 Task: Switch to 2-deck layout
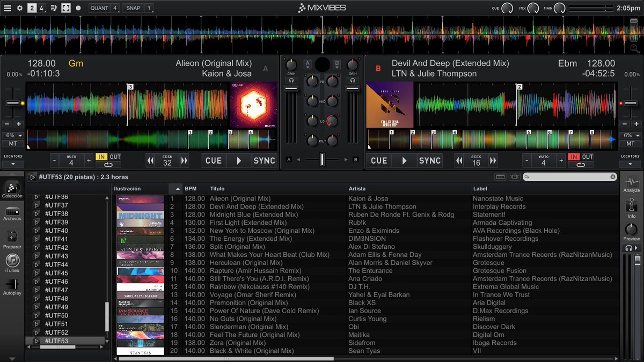point(32,8)
